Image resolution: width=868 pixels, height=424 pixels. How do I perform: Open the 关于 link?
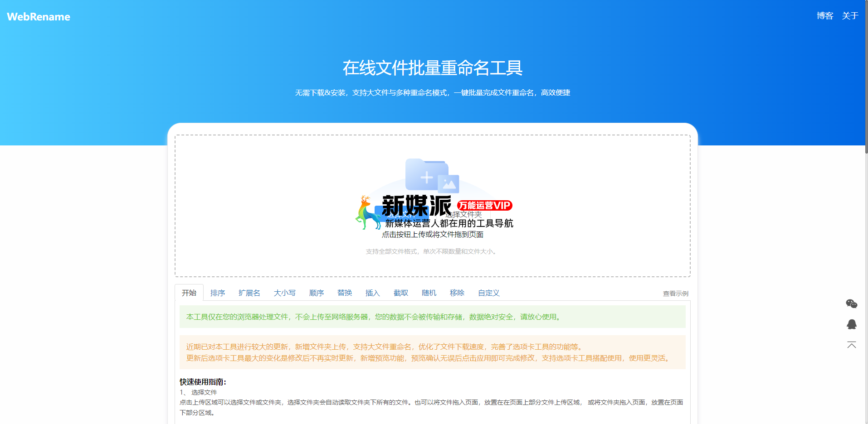point(850,16)
